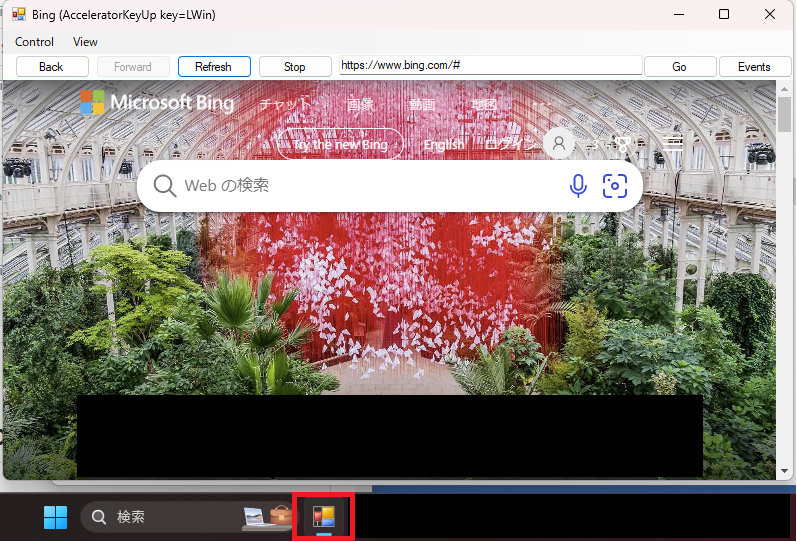Click the 'Try the new Bing' link

pyautogui.click(x=340, y=144)
